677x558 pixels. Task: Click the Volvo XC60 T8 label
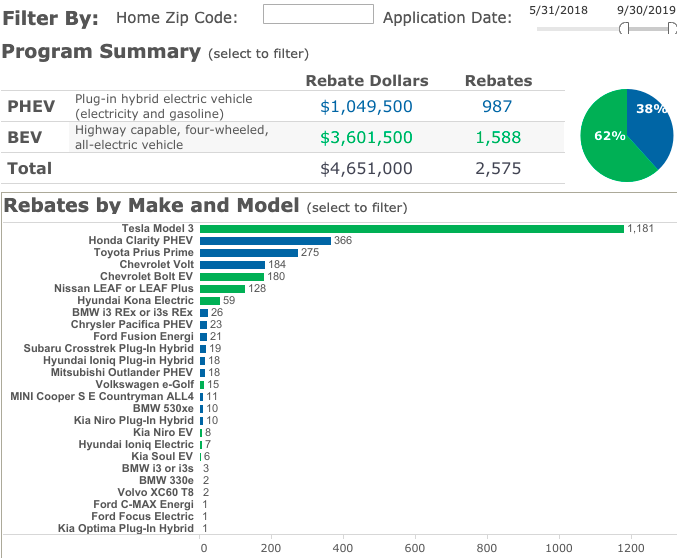(155, 492)
